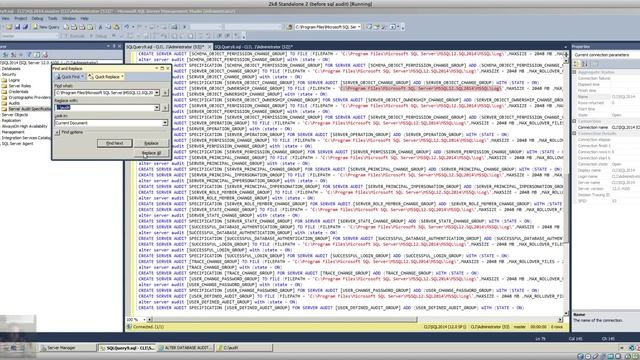
Task: Open the Quick Replace mode dropdown arrow
Action: (x=122, y=77)
